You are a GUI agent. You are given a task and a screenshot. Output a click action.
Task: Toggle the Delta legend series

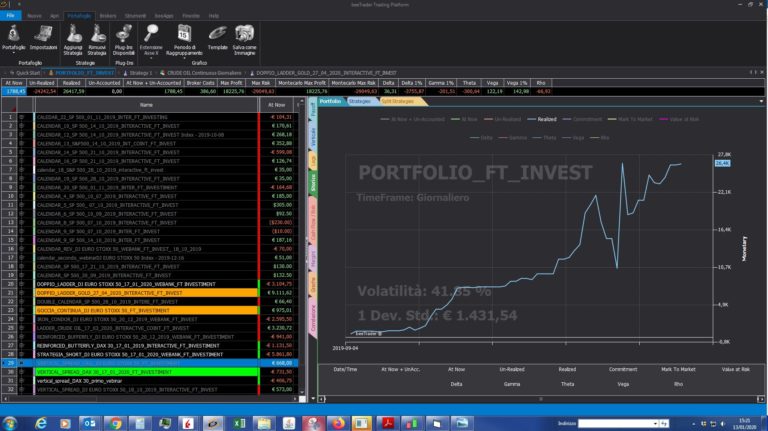coord(481,138)
